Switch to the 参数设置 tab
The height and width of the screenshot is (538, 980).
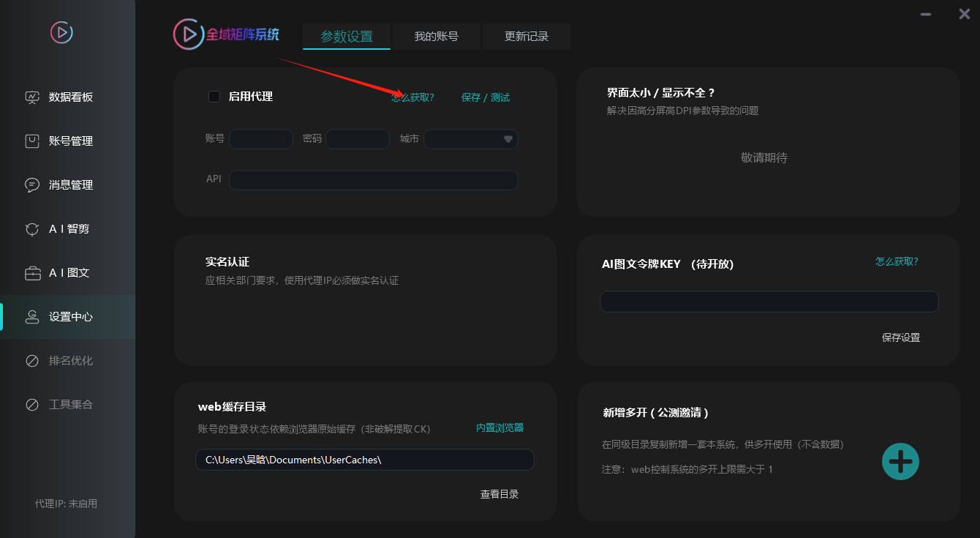pyautogui.click(x=347, y=37)
